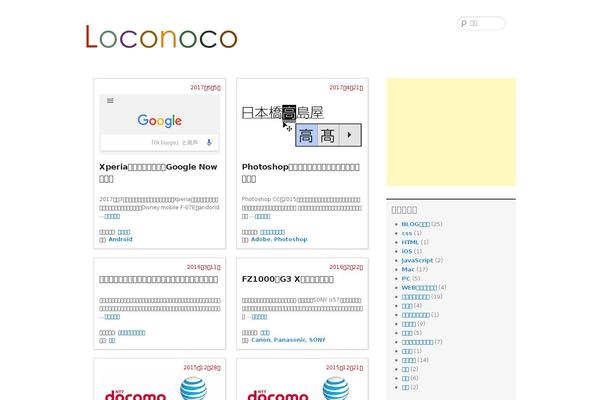Click the Loconoco site logo

(x=161, y=37)
